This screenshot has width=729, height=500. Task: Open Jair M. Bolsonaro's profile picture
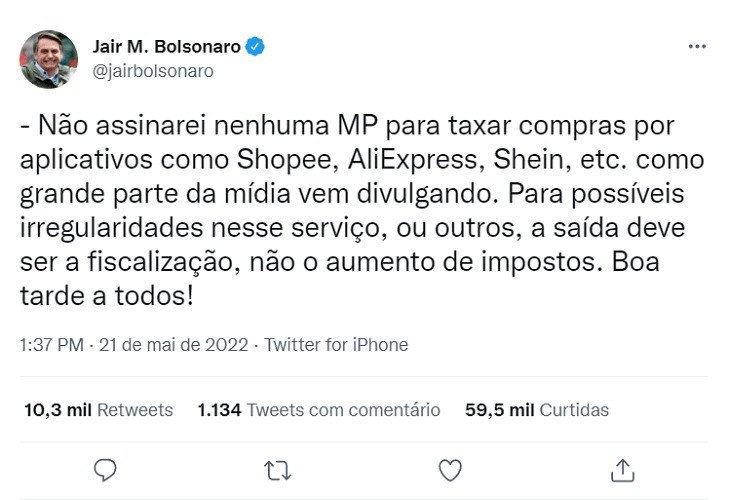pyautogui.click(x=48, y=59)
